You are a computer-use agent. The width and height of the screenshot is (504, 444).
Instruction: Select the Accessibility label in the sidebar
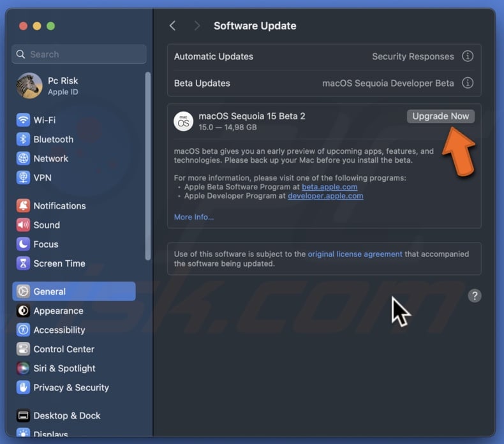coord(59,330)
